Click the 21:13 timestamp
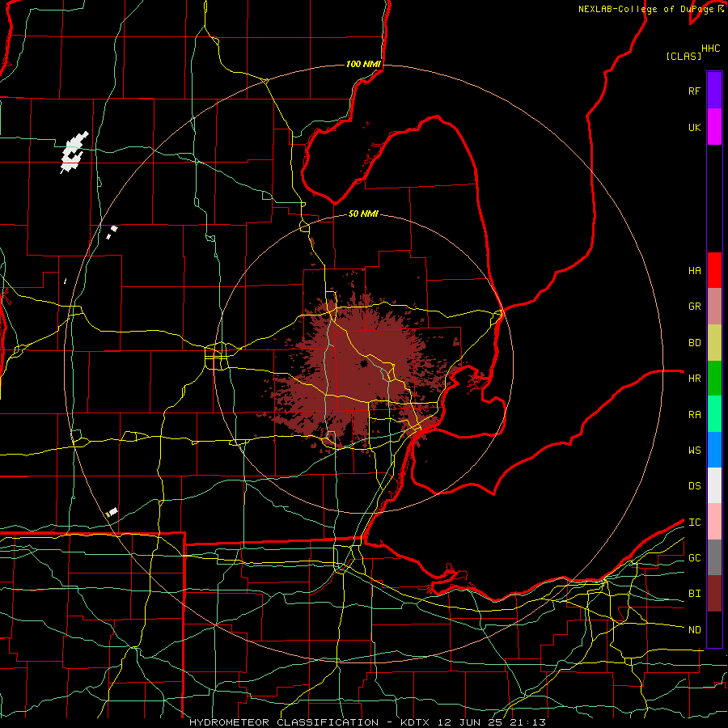The image size is (728, 728). tap(527, 722)
